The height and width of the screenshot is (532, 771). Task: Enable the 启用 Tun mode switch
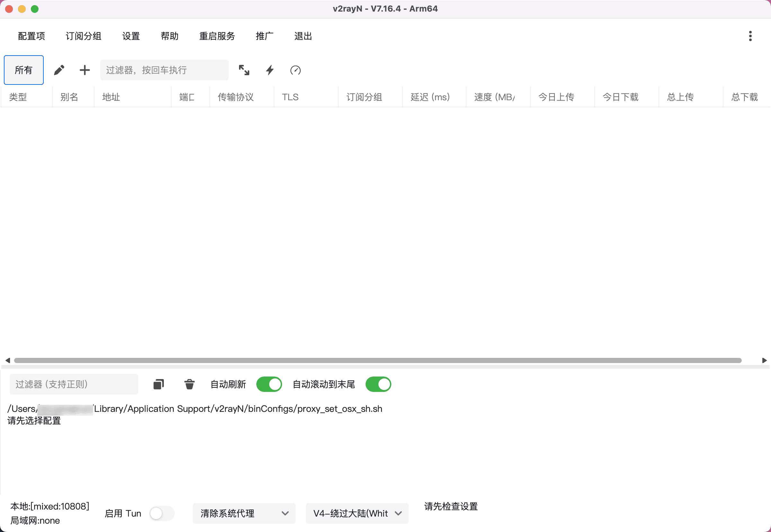[162, 513]
